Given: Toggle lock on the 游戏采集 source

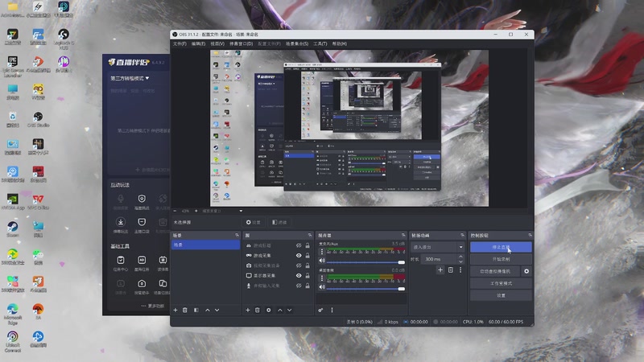Looking at the screenshot, I should (308, 255).
